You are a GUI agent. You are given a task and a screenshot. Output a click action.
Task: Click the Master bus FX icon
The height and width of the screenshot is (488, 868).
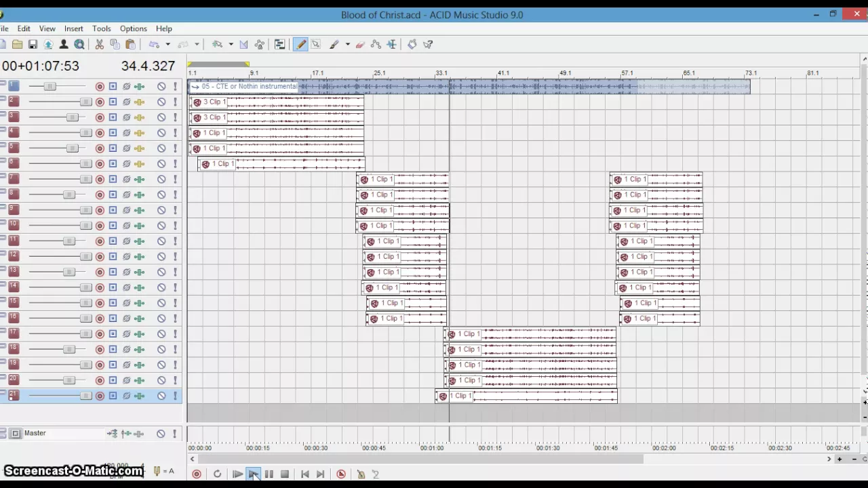[139, 434]
